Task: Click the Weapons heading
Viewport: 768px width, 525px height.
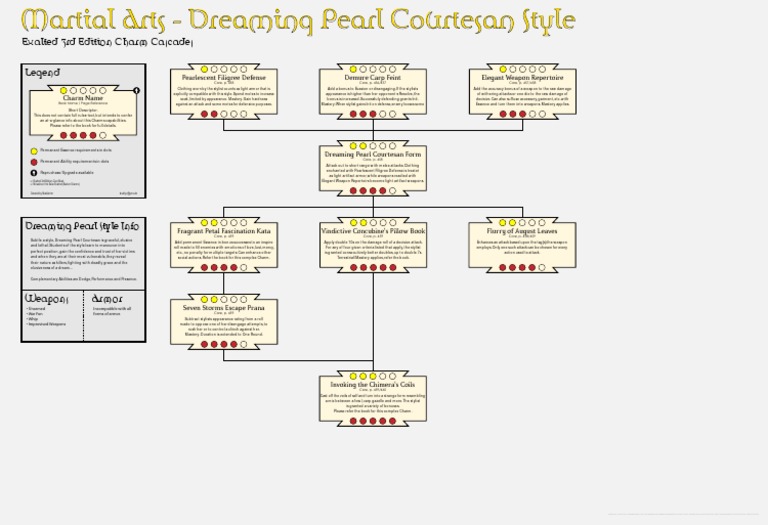Action: pyautogui.click(x=47, y=299)
